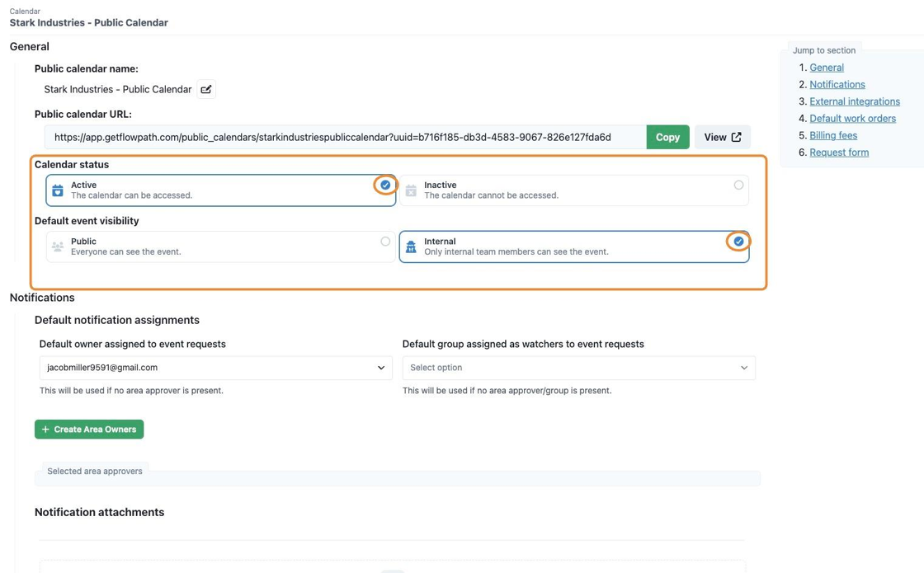Click the external link icon on View button
Image resolution: width=924 pixels, height=573 pixels.
pos(737,137)
